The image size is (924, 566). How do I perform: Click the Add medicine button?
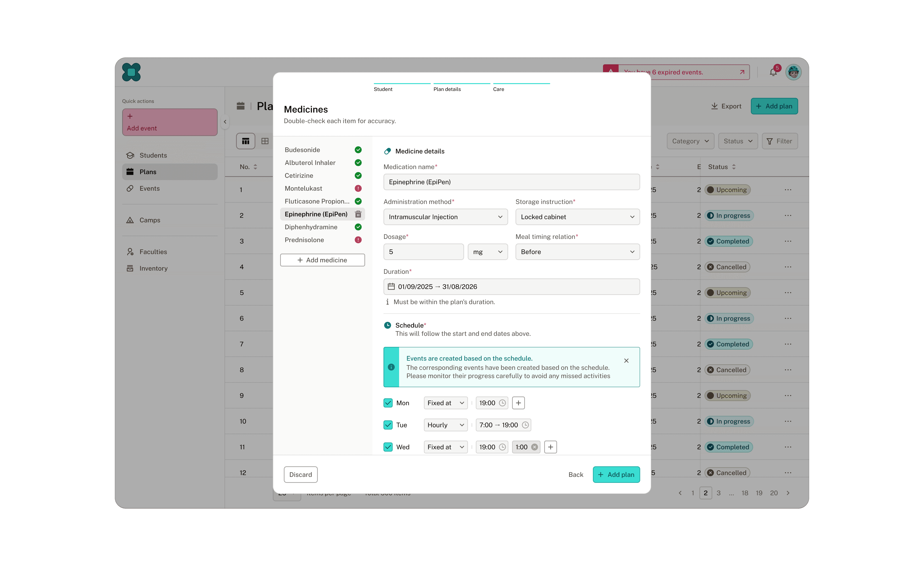click(322, 260)
